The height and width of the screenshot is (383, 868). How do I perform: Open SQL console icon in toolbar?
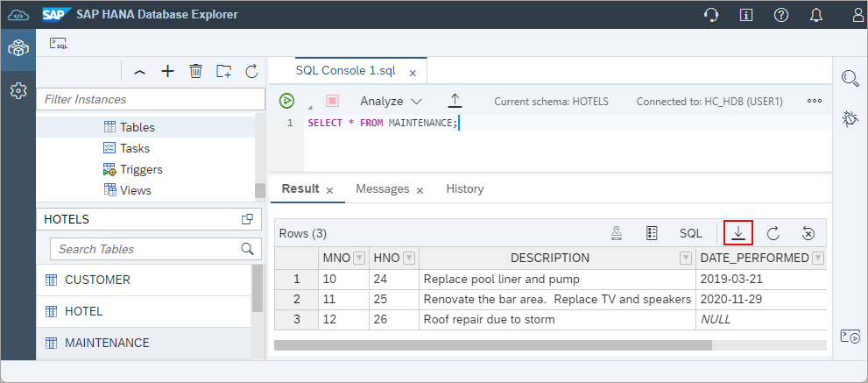[58, 44]
